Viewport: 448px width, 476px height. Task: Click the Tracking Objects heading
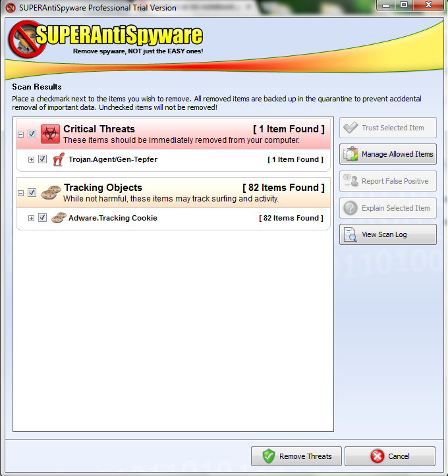coord(103,188)
